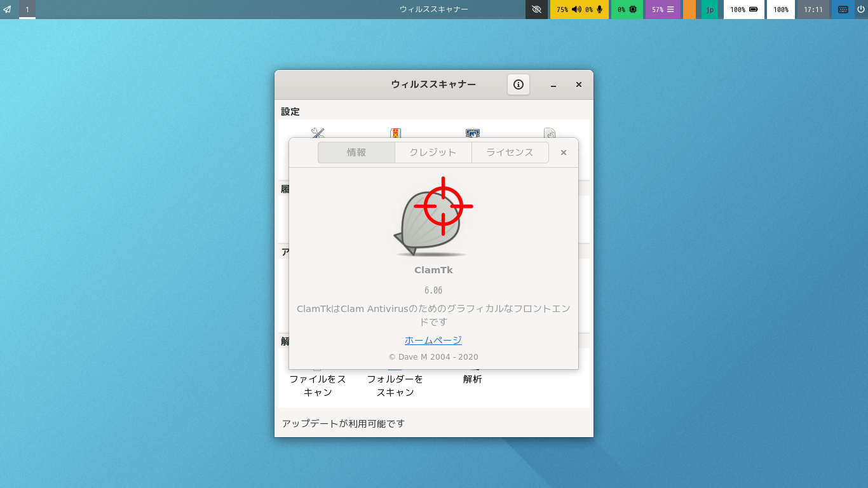The height and width of the screenshot is (488, 868).
Task: Click the 設定 section heading
Action: coord(290,111)
